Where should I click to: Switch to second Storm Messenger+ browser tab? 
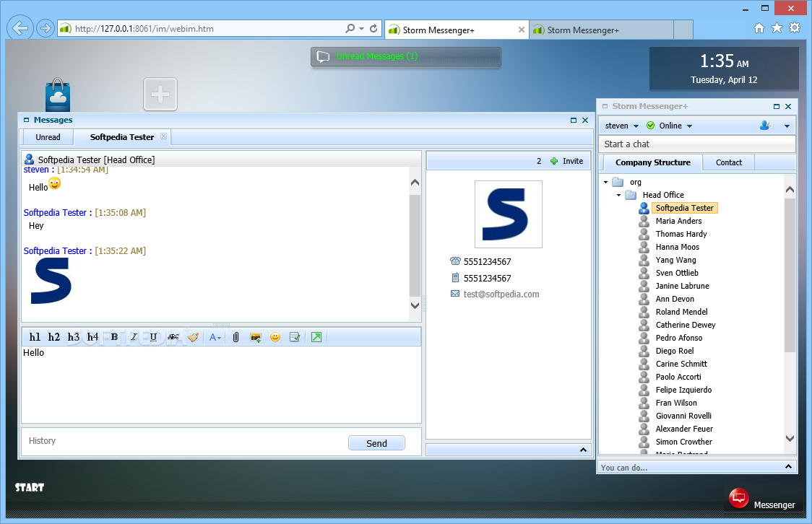click(x=601, y=30)
